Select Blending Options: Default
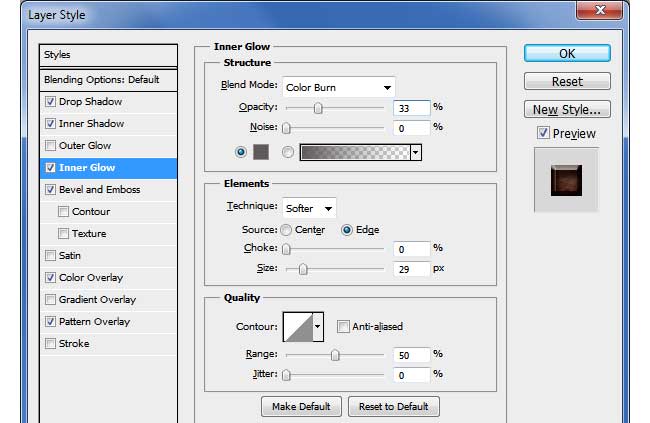The height and width of the screenshot is (423, 650). coord(108,79)
